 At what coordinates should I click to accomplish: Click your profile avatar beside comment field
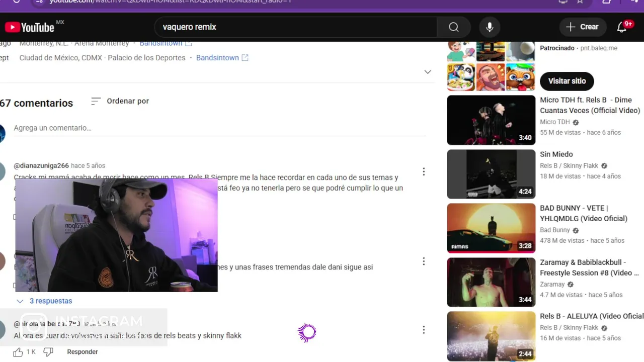coord(2,133)
